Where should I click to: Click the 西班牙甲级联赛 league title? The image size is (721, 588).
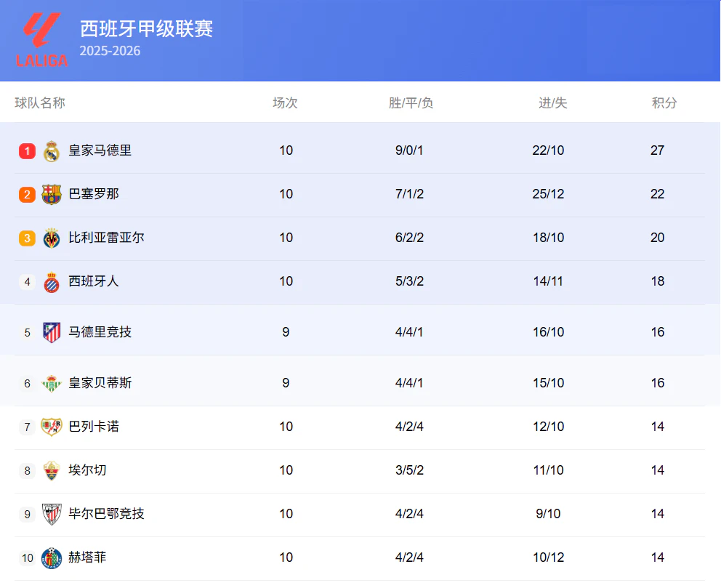pyautogui.click(x=146, y=28)
